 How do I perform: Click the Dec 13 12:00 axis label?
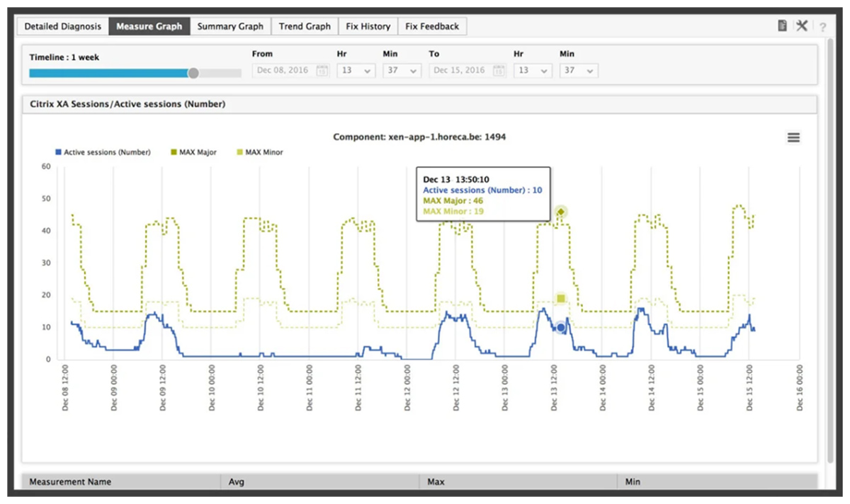pos(553,388)
